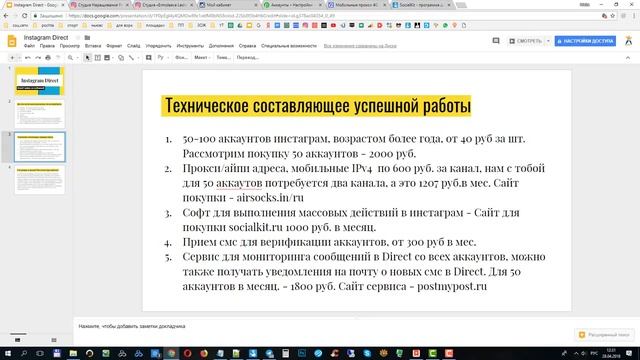Open comments thread icon

coord(496,41)
